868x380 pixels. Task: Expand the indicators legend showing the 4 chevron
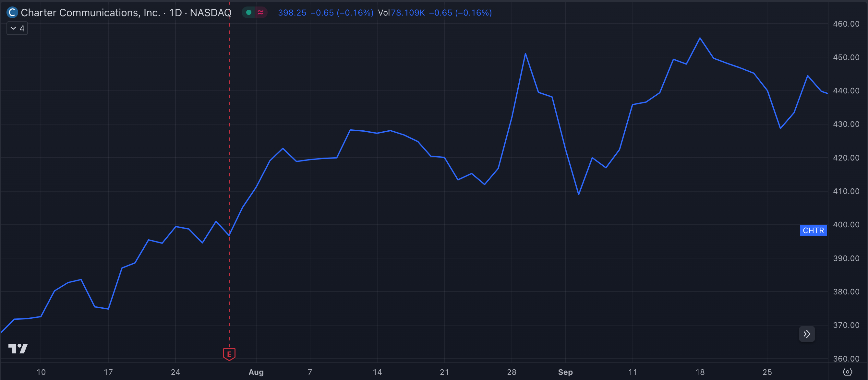tap(17, 28)
